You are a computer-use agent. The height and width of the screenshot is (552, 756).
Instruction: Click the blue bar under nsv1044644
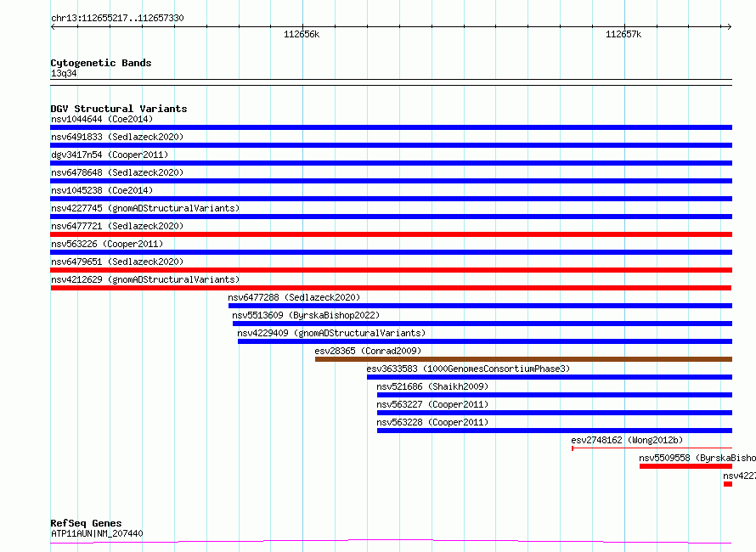(391, 127)
